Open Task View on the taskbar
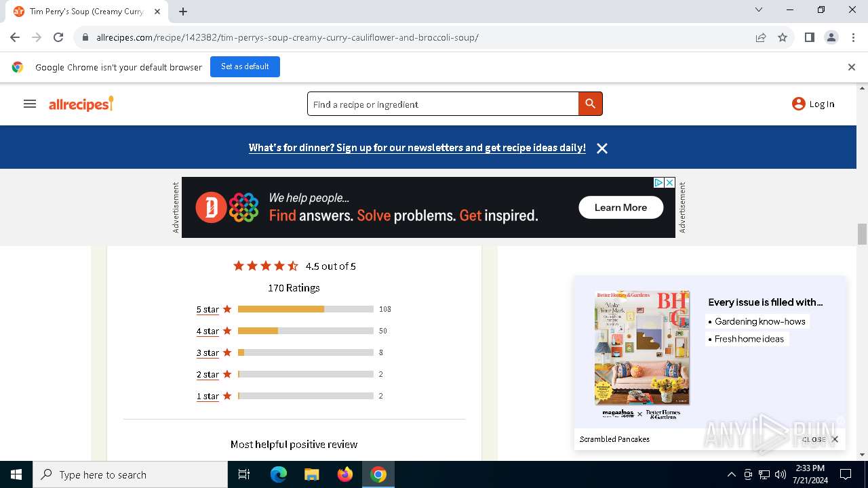This screenshot has width=868, height=488. pyautogui.click(x=244, y=474)
